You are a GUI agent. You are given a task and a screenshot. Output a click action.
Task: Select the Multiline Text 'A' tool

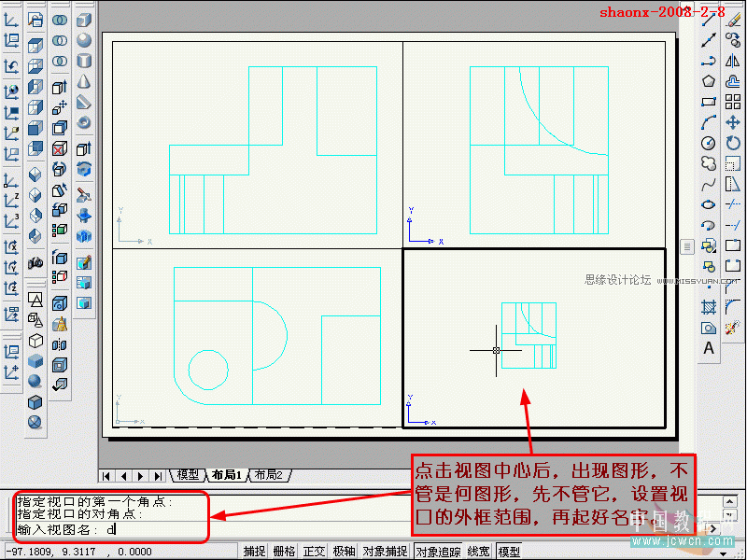709,348
